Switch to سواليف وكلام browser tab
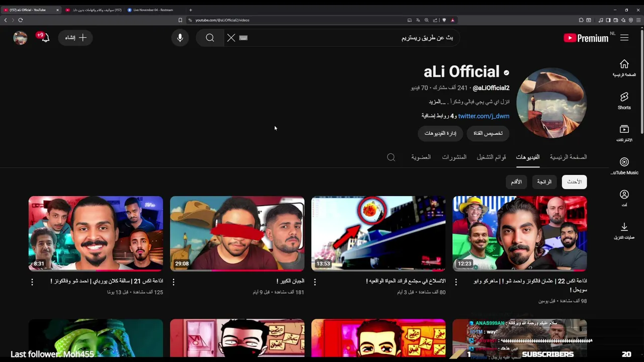The width and height of the screenshot is (644, 362). coord(93,10)
